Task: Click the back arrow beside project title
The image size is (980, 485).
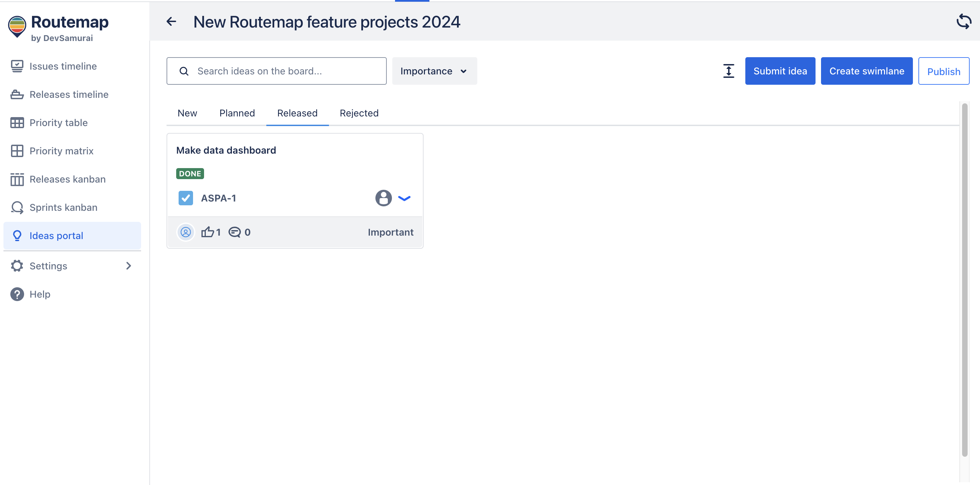Action: [x=171, y=22]
